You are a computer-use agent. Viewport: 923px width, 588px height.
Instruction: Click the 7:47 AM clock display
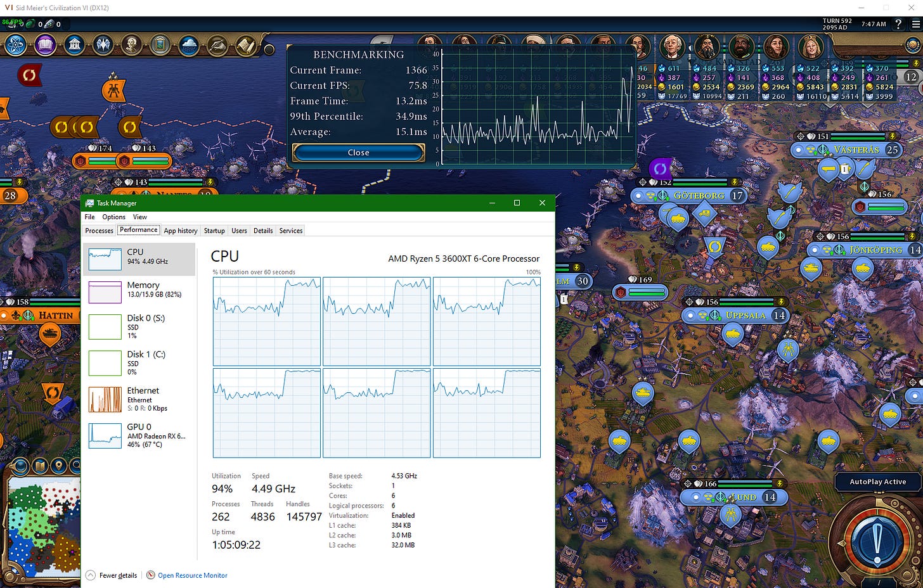tap(874, 24)
